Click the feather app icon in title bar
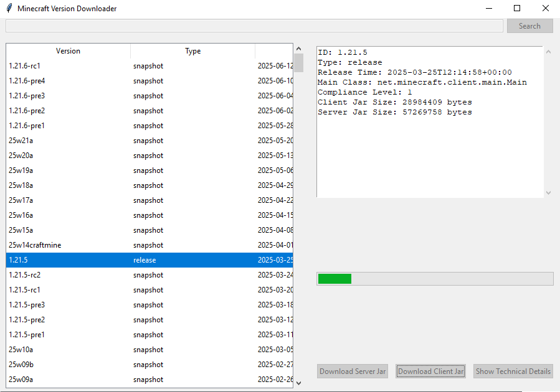Image resolution: width=560 pixels, height=392 pixels. 9,8
